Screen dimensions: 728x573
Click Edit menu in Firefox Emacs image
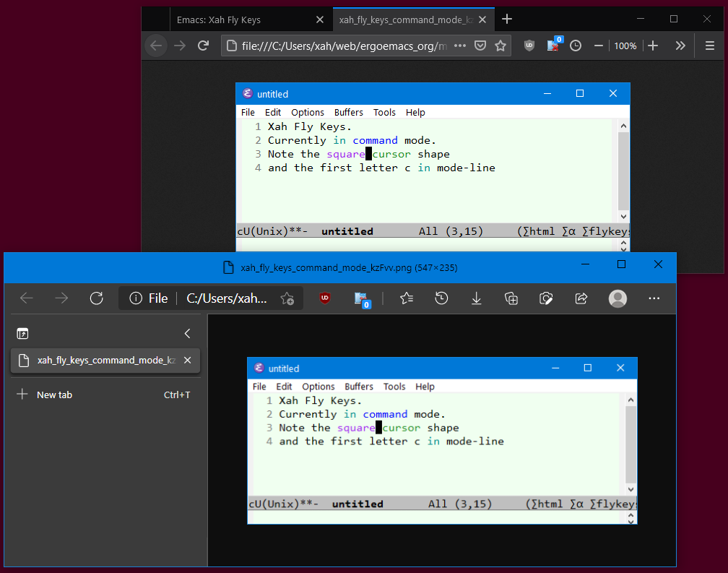[273, 113]
